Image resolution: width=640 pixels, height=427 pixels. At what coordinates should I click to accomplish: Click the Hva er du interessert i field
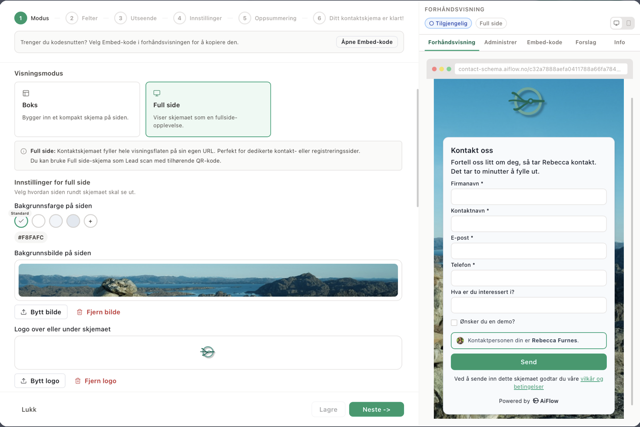coord(529,305)
